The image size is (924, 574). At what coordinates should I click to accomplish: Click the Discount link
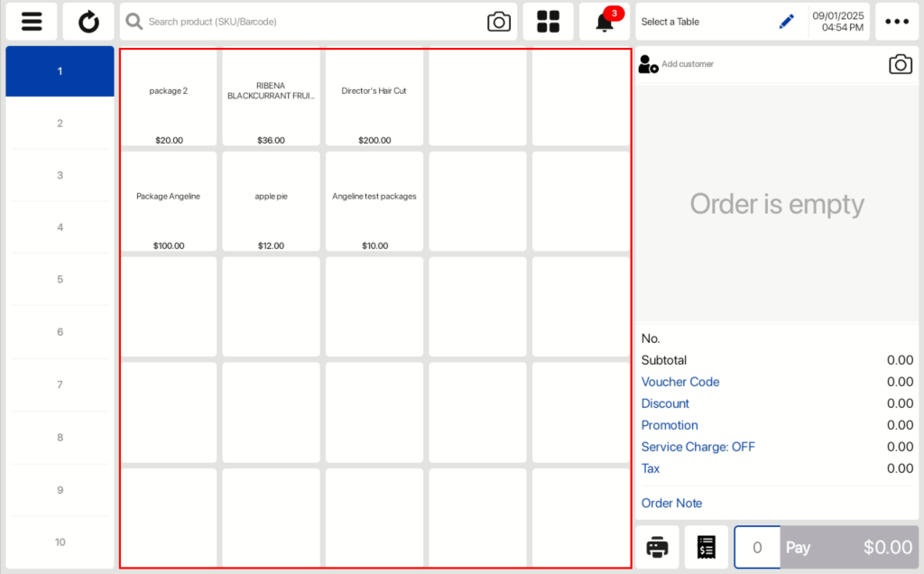click(x=665, y=403)
